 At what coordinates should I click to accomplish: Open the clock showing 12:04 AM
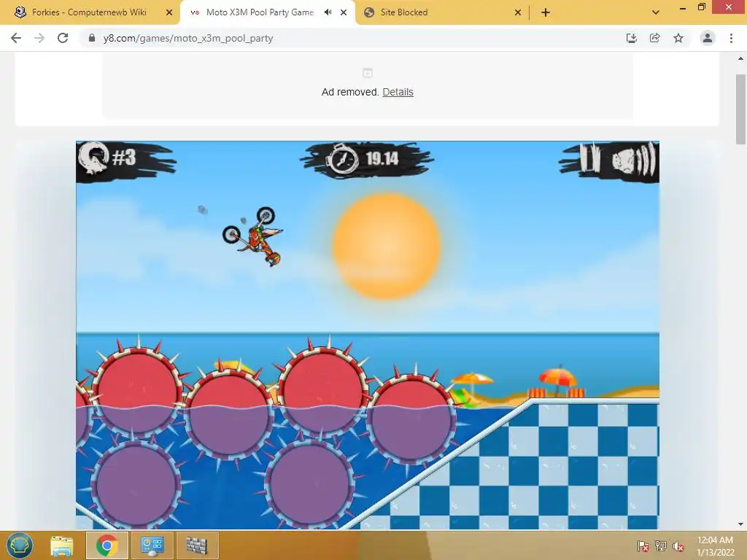point(715,546)
